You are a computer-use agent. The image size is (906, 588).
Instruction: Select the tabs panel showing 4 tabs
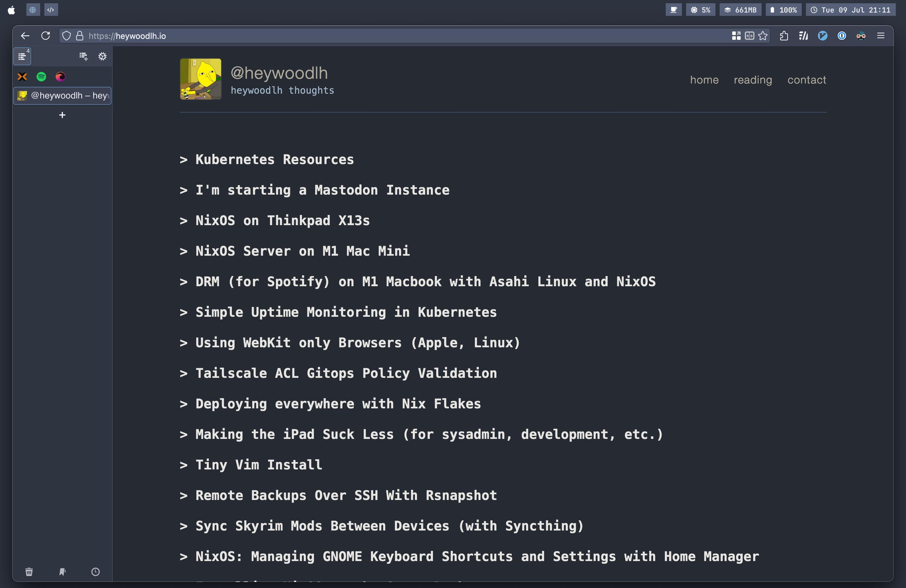tap(22, 57)
